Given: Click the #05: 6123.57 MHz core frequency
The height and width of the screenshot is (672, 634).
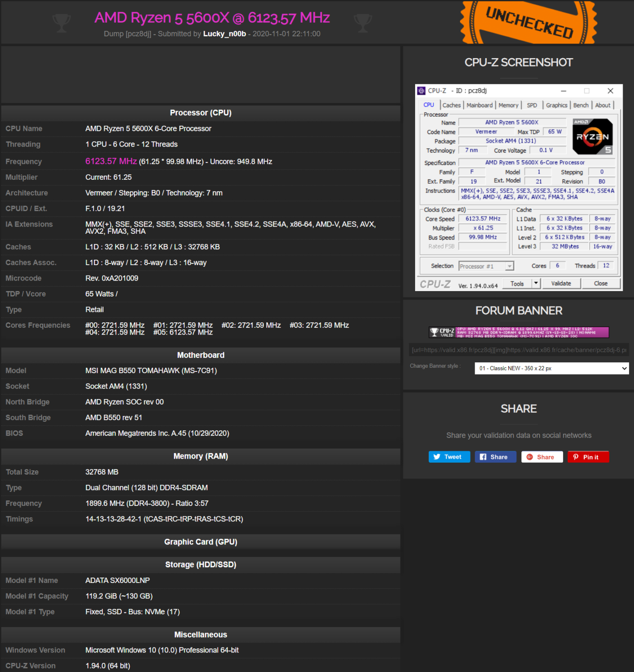Looking at the screenshot, I should point(183,332).
